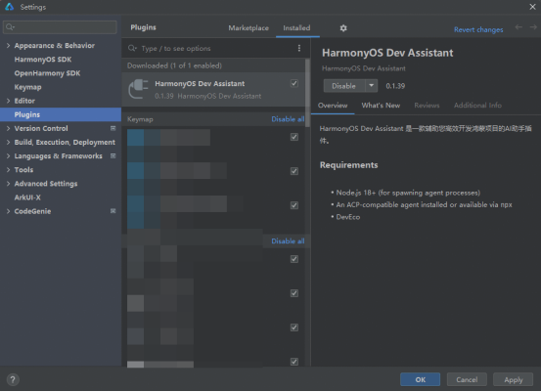This screenshot has height=392, width=541.
Task: Click the Cancel button
Action: [x=467, y=379]
